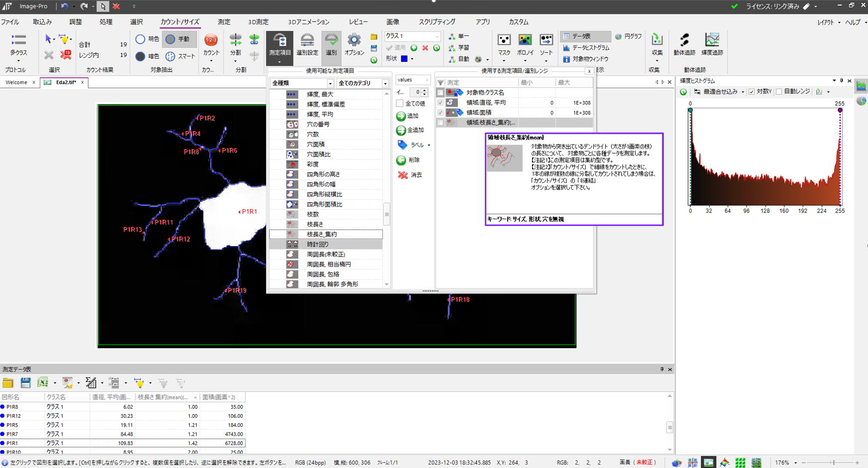Screen dimensions: 868x468
Task: Click the blue 形状 color swatch
Action: pos(404,59)
